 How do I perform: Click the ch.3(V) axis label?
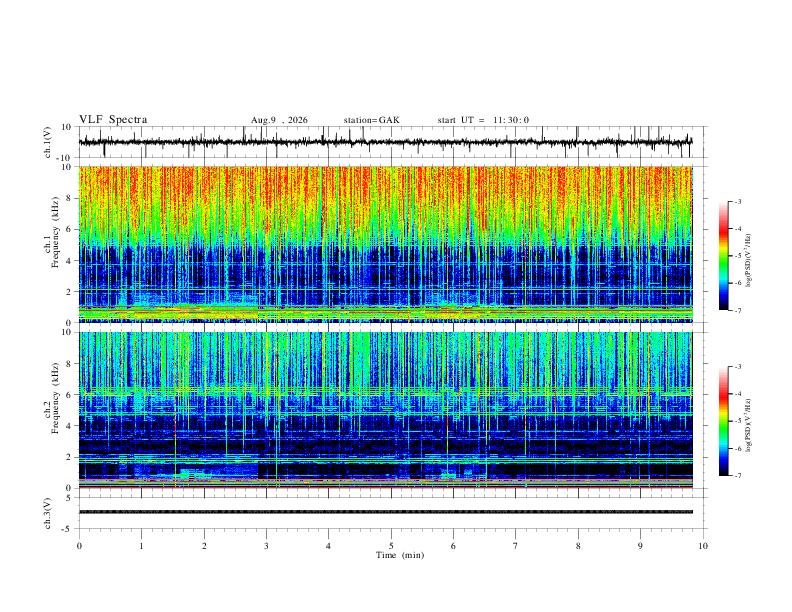[x=48, y=513]
